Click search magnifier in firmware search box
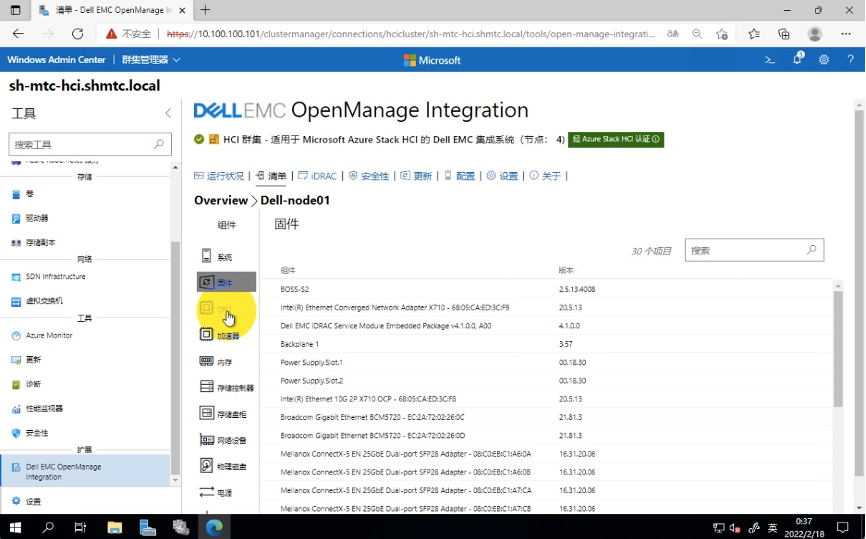The width and height of the screenshot is (866, 539). tap(811, 250)
